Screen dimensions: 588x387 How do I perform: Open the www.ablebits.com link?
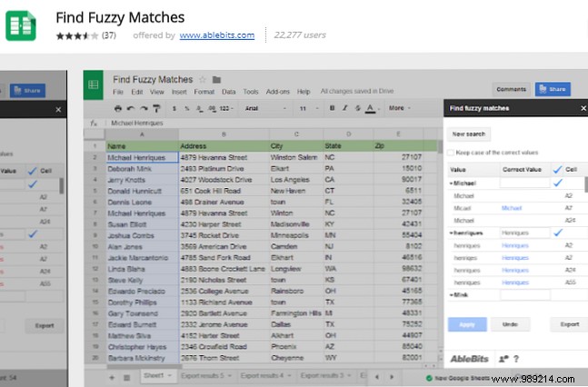point(216,35)
